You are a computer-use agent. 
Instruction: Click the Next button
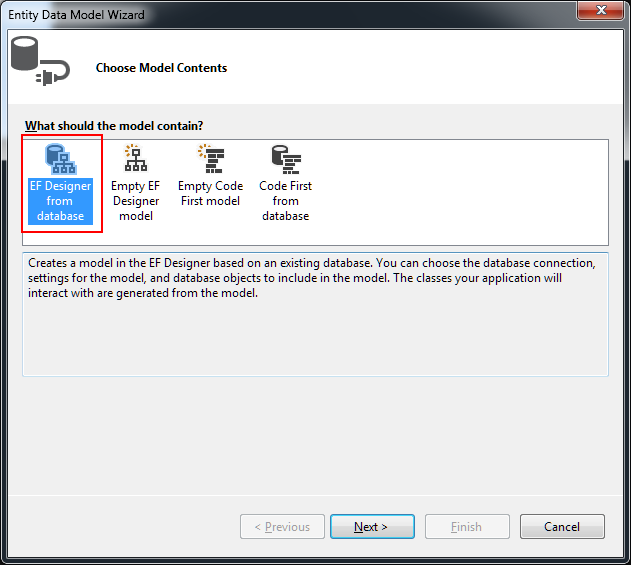click(x=372, y=526)
